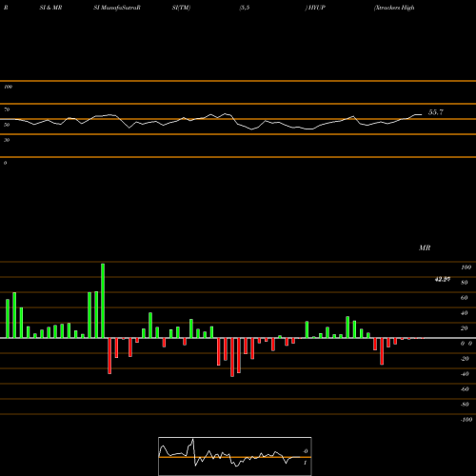The height and width of the screenshot is (476, 476).
Task: Click the MR panel label
Action: coord(425,248)
